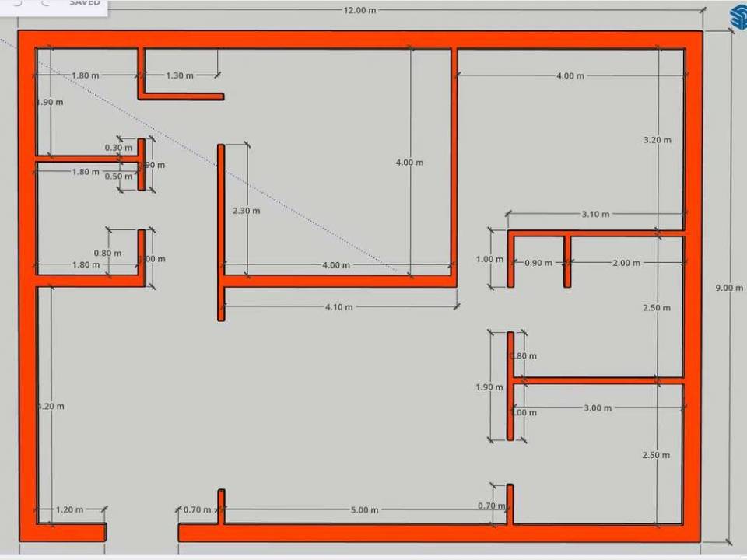Screen dimensions: 747x560
Task: Click the 0.50 m dimension label
Action: [x=118, y=177]
